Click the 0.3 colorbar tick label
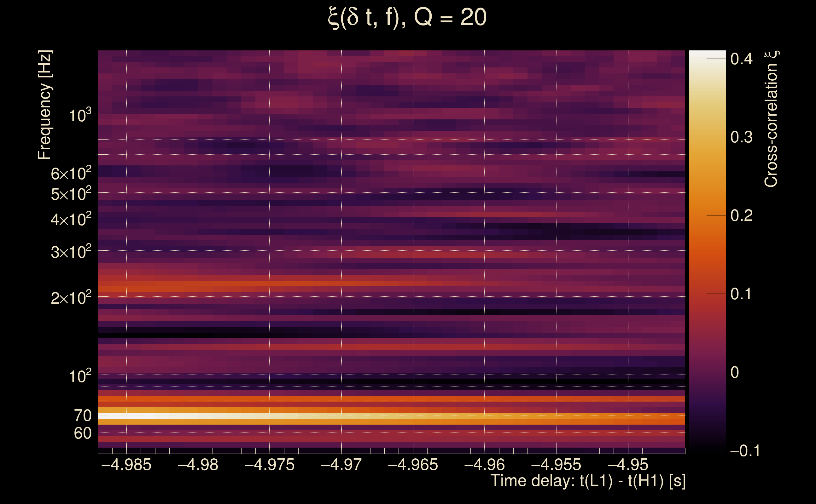 [741, 137]
